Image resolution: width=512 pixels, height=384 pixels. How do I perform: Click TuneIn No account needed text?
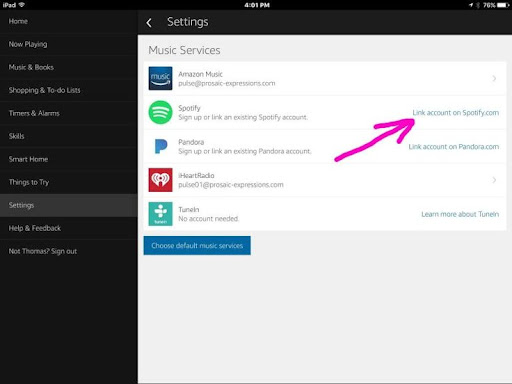pos(209,219)
